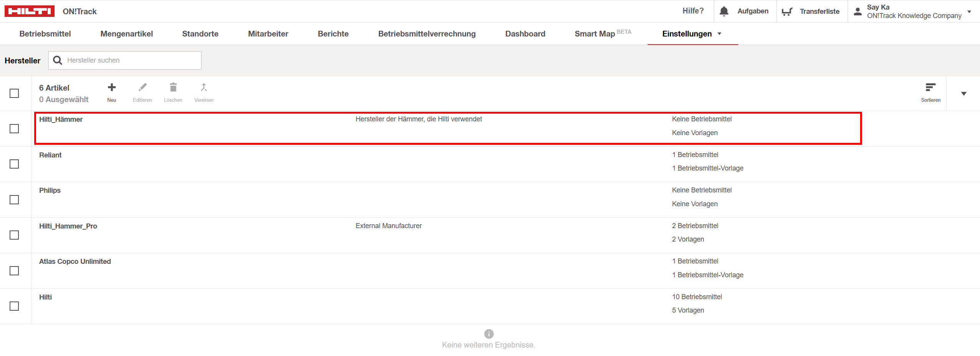Viewport: 980px width, 356px height.
Task: Click the Hilti_Hammer_Pro manufacturer name
Action: [x=68, y=226]
